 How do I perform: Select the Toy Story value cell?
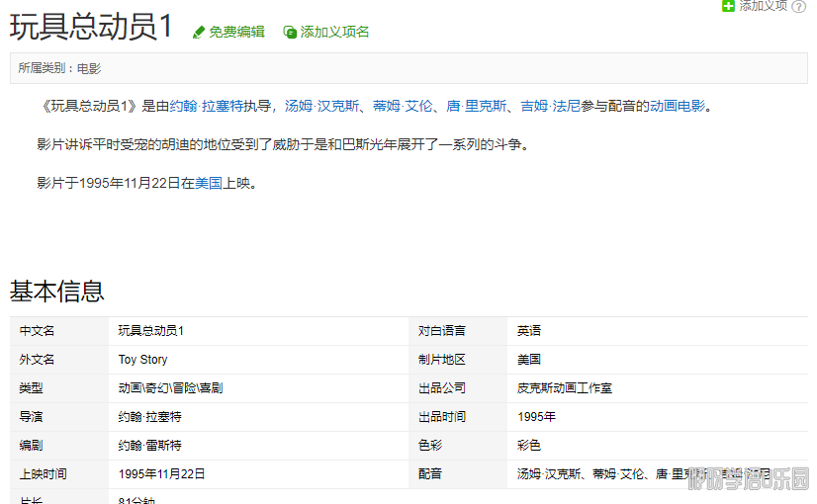point(258,360)
